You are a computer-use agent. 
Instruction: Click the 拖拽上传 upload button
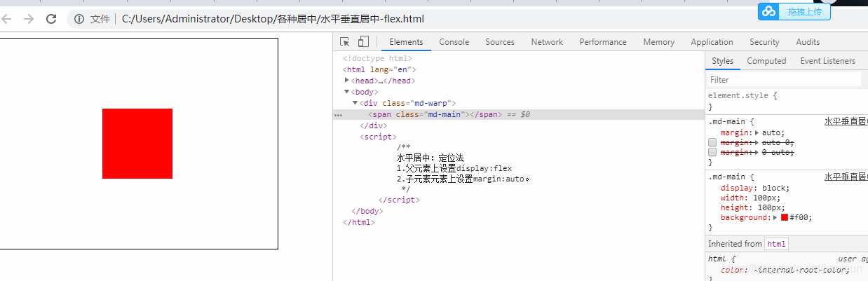[x=803, y=11]
